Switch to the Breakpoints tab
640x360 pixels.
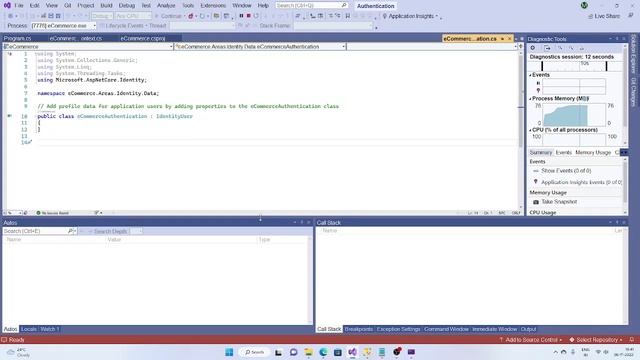coord(358,329)
